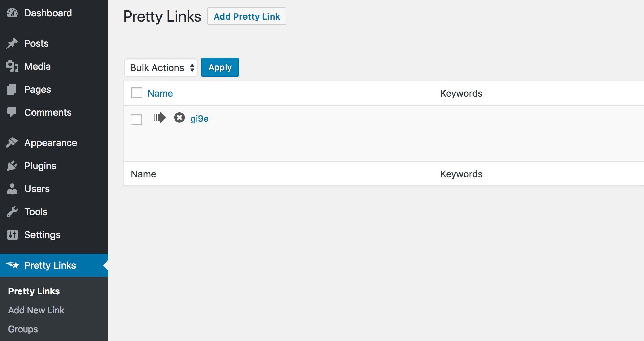The width and height of the screenshot is (644, 341).
Task: Click the Media library icon
Action: [12, 66]
